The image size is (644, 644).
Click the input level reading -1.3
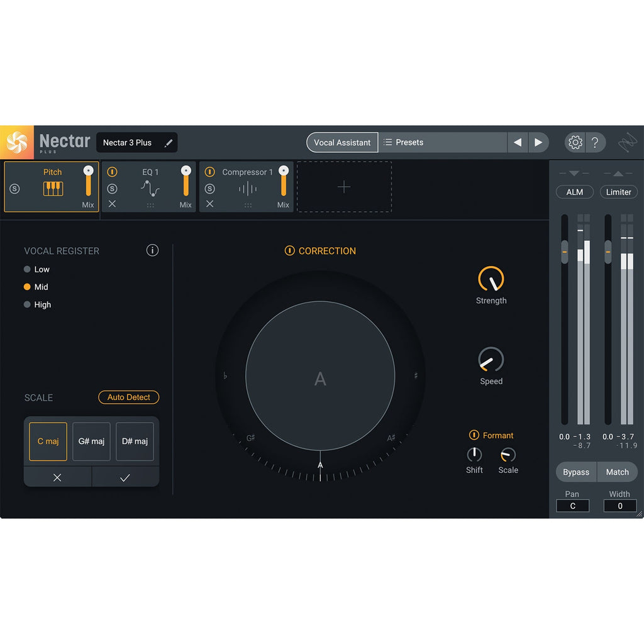[582, 436]
